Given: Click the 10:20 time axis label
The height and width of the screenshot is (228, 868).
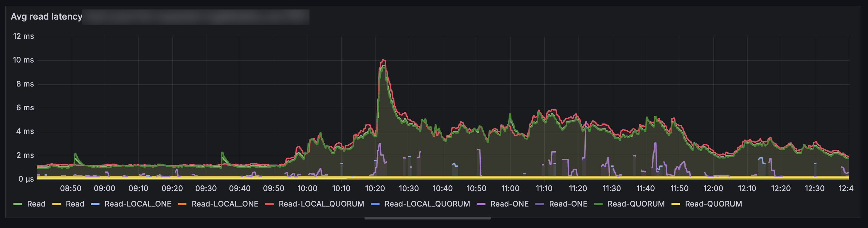Looking at the screenshot, I should [x=375, y=188].
